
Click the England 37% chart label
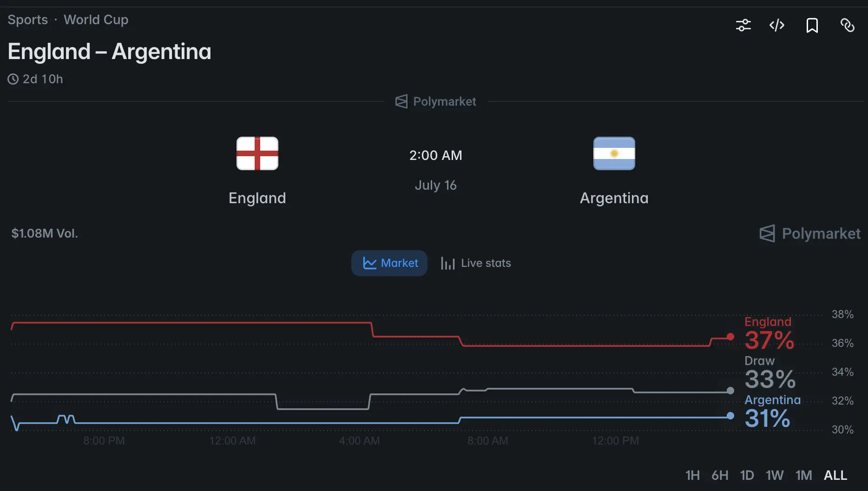pyautogui.click(x=769, y=333)
